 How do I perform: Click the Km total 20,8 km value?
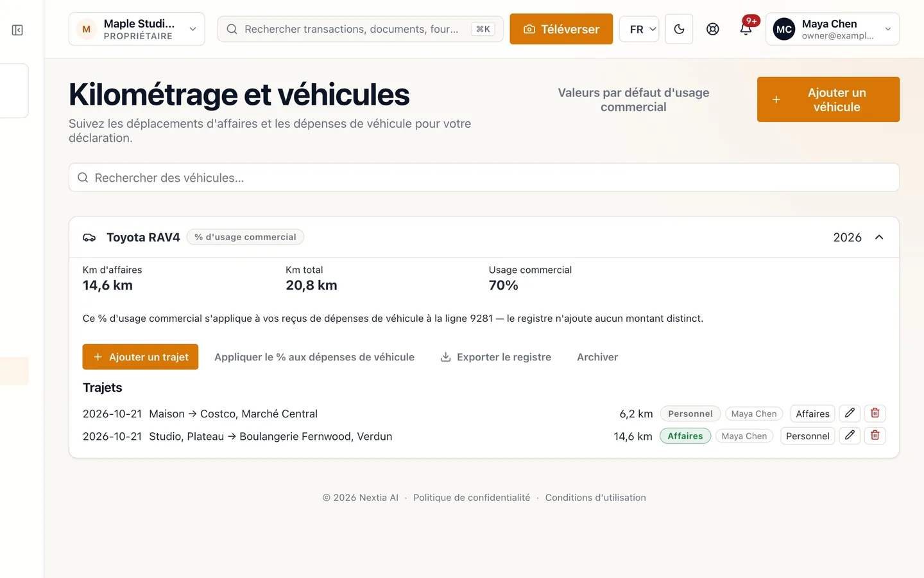[311, 285]
